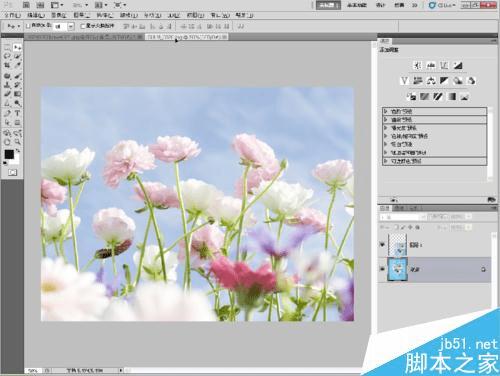
Task: Add a Levels adjustment layer
Action: (x=431, y=65)
